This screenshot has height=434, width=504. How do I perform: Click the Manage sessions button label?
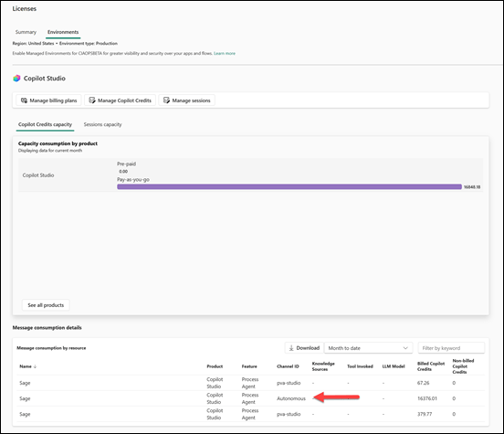191,101
